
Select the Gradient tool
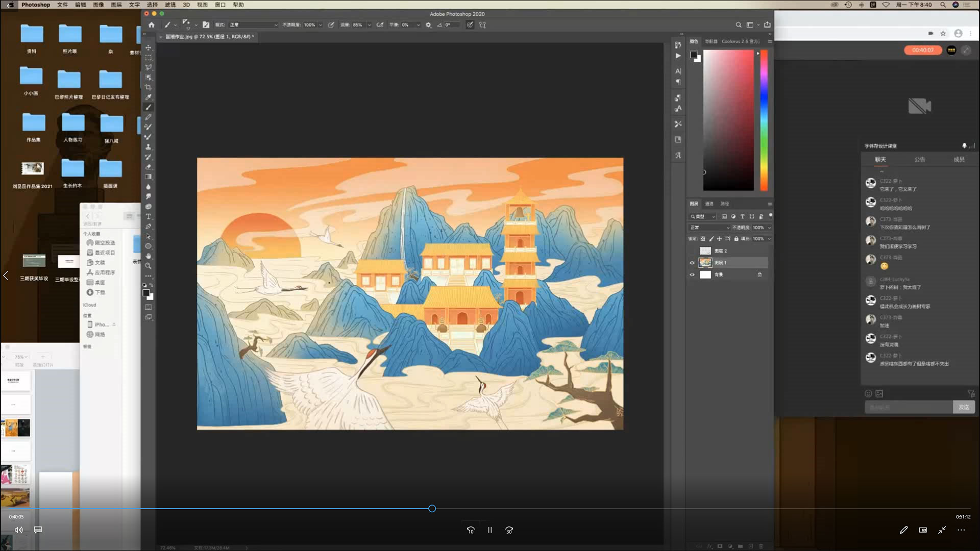pyautogui.click(x=148, y=177)
